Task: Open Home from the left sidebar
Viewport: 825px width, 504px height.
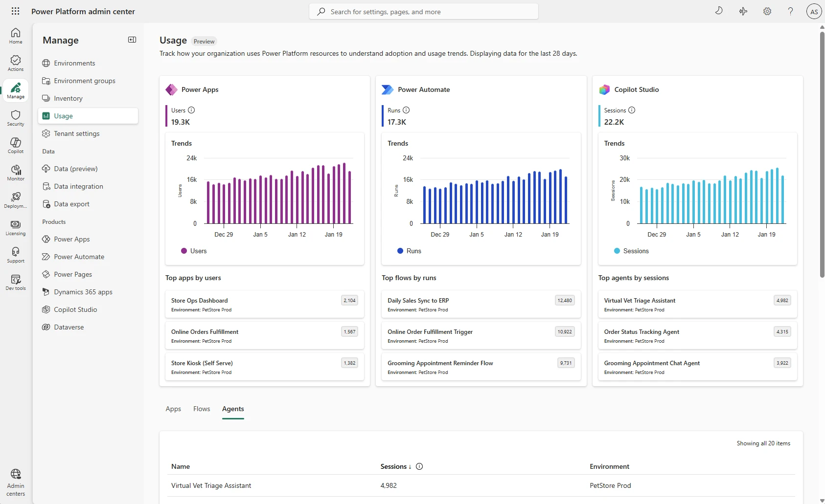Action: [x=15, y=35]
